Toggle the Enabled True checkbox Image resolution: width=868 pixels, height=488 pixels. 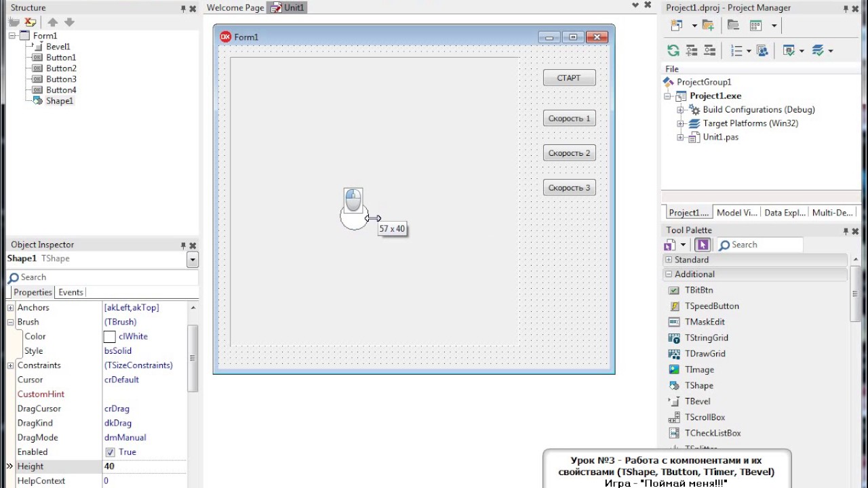[x=110, y=452]
